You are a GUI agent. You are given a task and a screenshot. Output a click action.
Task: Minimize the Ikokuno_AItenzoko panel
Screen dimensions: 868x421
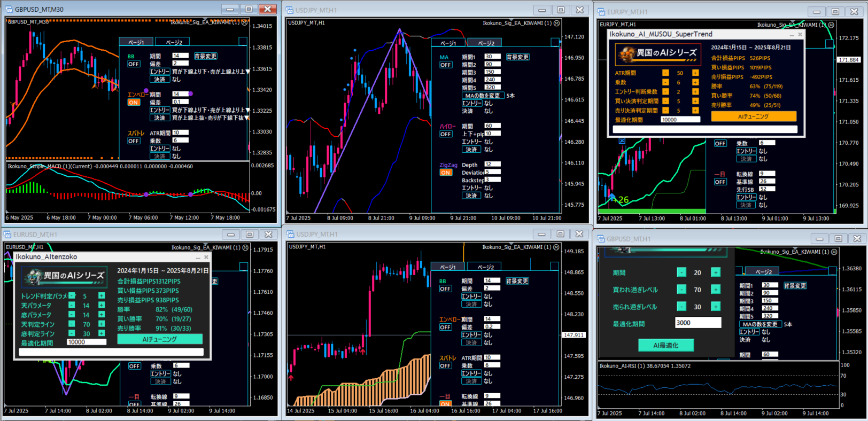pyautogui.click(x=198, y=257)
